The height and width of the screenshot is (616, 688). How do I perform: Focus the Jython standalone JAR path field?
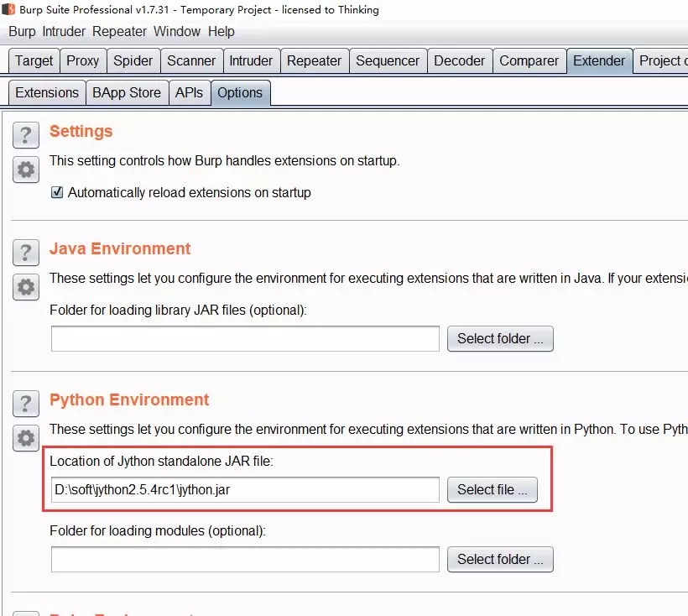245,489
